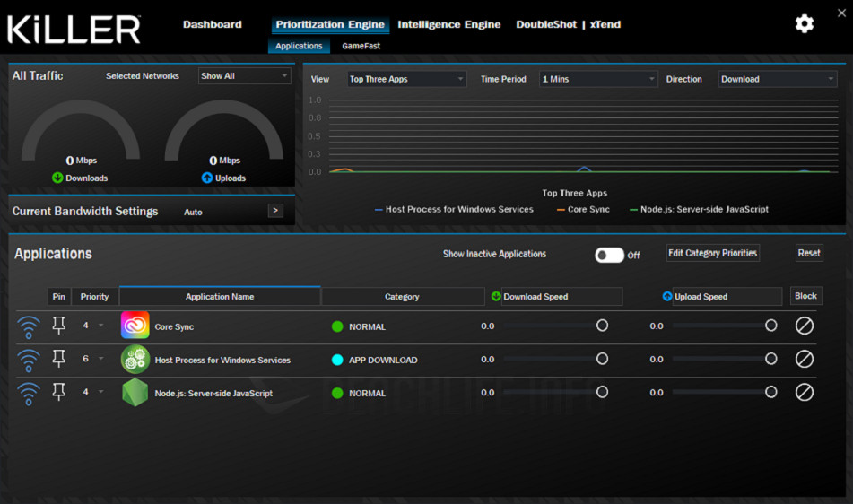Click the Reset button

809,253
